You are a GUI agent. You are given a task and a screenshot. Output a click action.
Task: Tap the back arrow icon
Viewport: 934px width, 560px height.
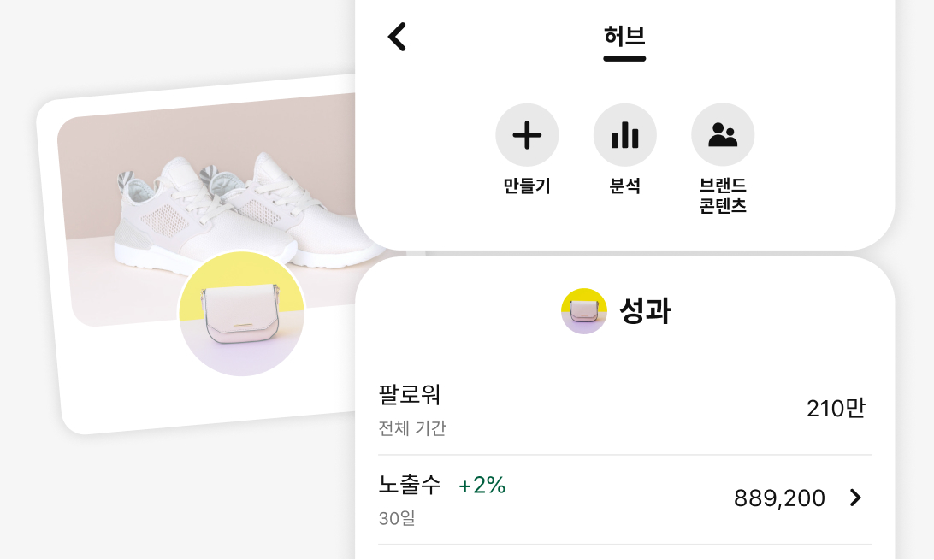tap(397, 37)
